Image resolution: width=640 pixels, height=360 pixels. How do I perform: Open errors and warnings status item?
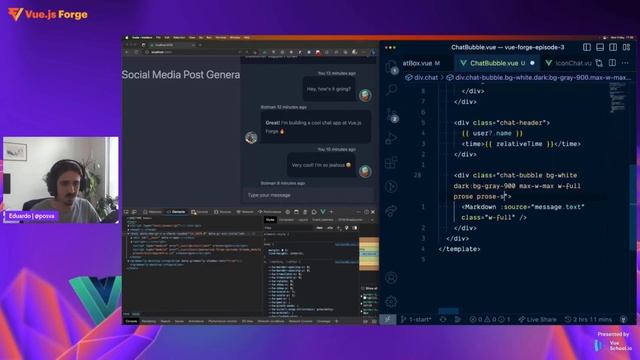489,319
